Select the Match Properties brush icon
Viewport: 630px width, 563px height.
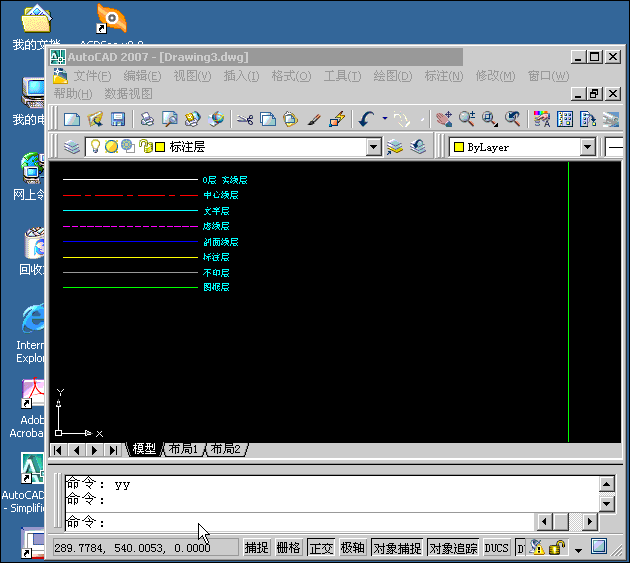[314, 119]
